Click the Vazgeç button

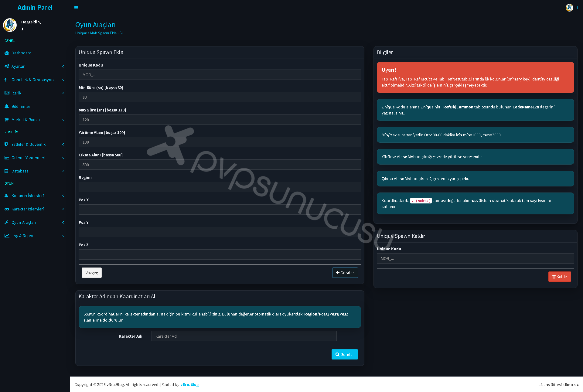pos(92,273)
